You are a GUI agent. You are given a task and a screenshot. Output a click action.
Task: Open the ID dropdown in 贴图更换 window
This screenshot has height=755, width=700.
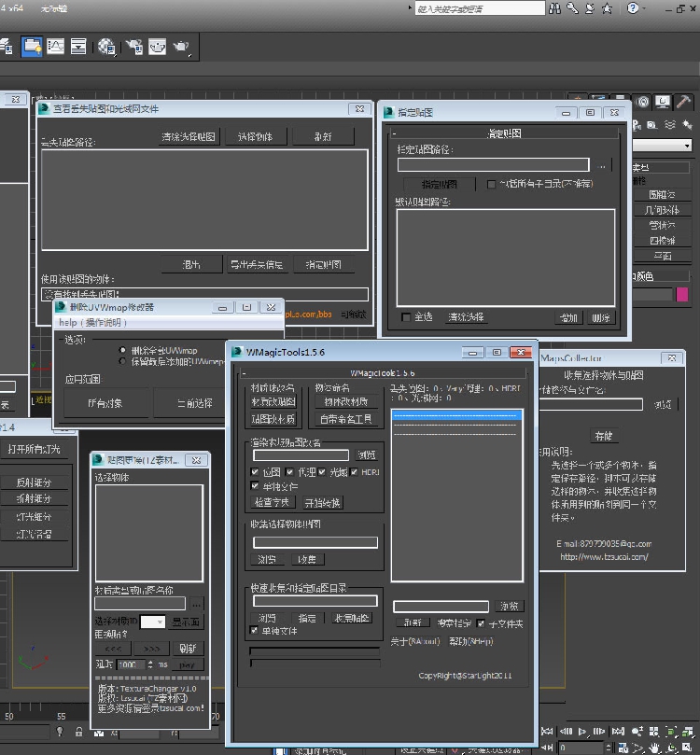pyautogui.click(x=153, y=622)
